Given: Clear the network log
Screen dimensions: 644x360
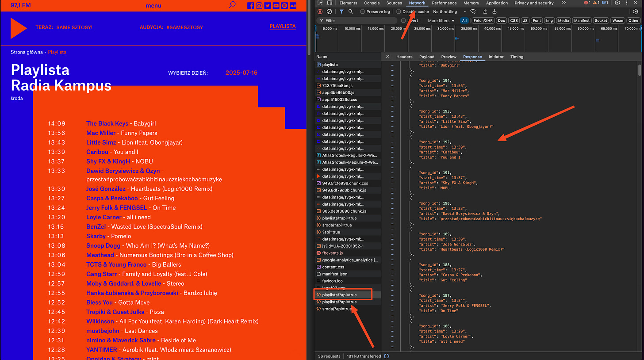Looking at the screenshot, I should [330, 11].
